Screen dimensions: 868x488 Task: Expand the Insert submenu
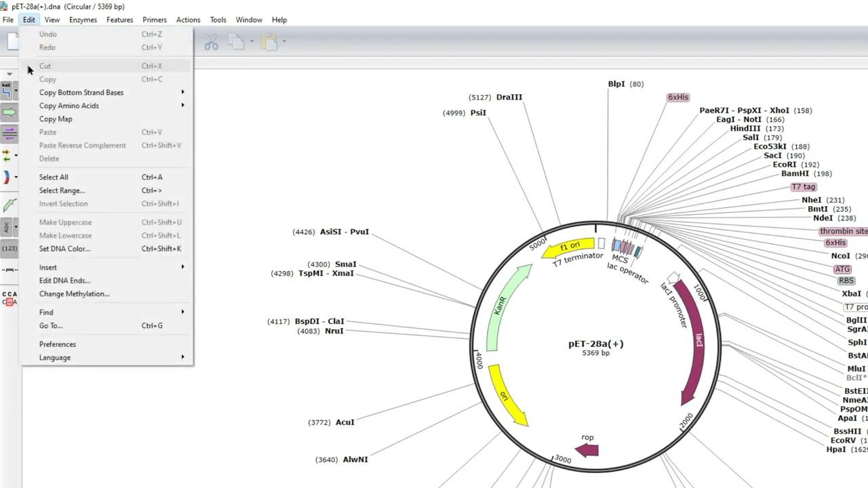(47, 267)
